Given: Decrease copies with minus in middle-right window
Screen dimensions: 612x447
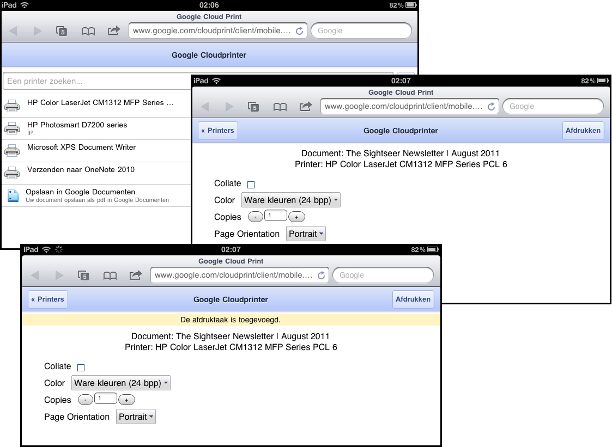Looking at the screenshot, I should coord(255,217).
